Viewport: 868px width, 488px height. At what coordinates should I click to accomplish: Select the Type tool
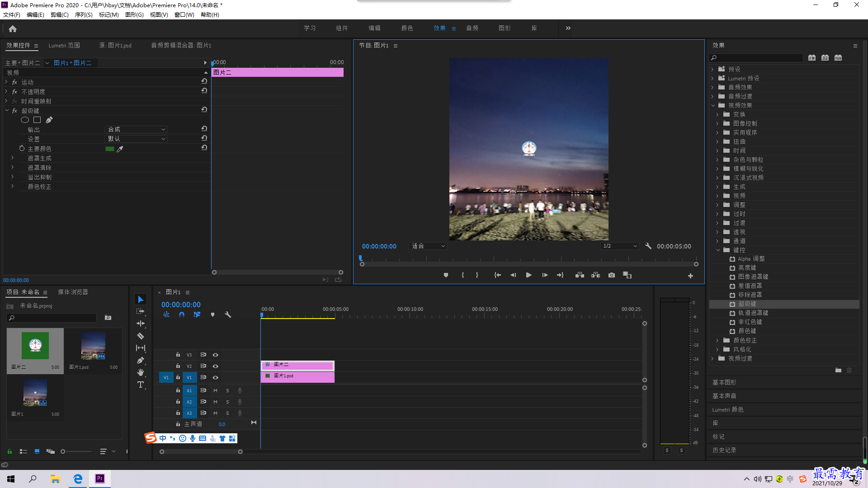141,385
